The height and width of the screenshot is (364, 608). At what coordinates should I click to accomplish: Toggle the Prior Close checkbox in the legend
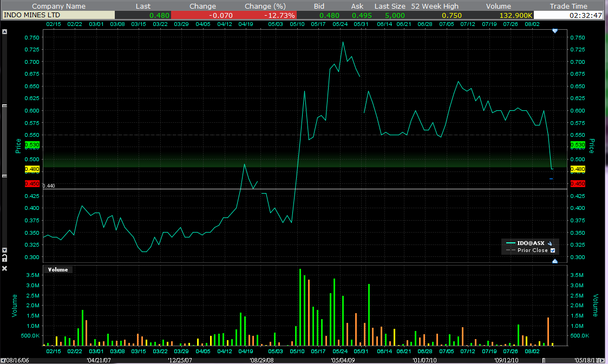[553, 250]
